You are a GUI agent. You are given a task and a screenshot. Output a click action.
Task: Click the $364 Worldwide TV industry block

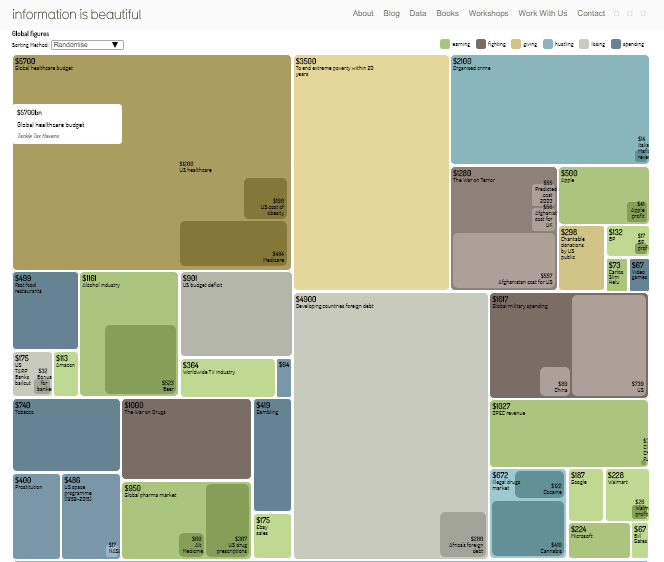tap(228, 378)
